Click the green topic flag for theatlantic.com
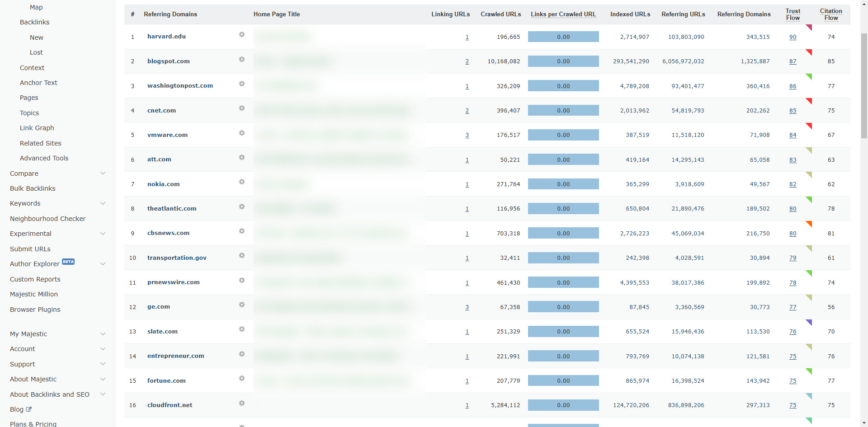The width and height of the screenshot is (868, 427). click(809, 200)
